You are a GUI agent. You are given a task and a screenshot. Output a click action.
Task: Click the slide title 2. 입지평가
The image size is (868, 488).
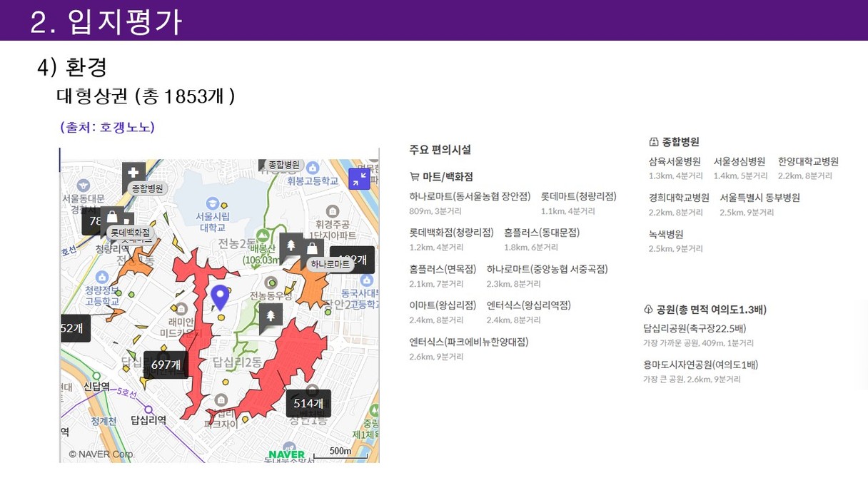click(106, 22)
